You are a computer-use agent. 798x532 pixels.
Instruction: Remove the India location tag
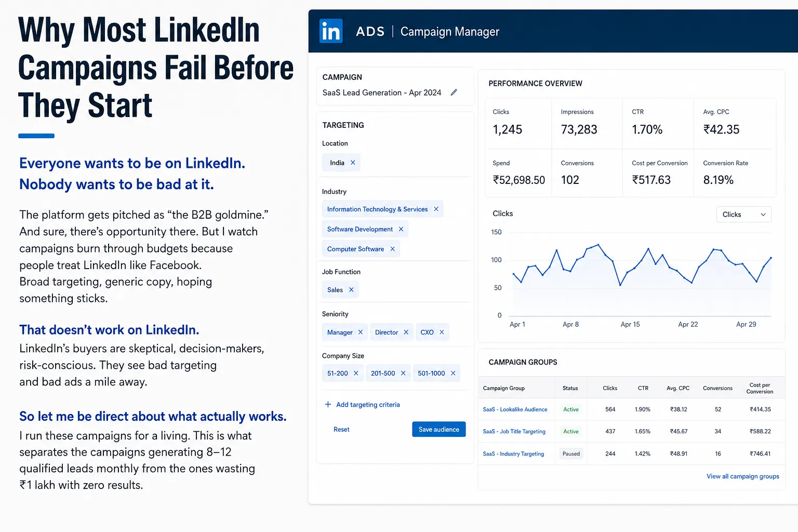coord(353,163)
